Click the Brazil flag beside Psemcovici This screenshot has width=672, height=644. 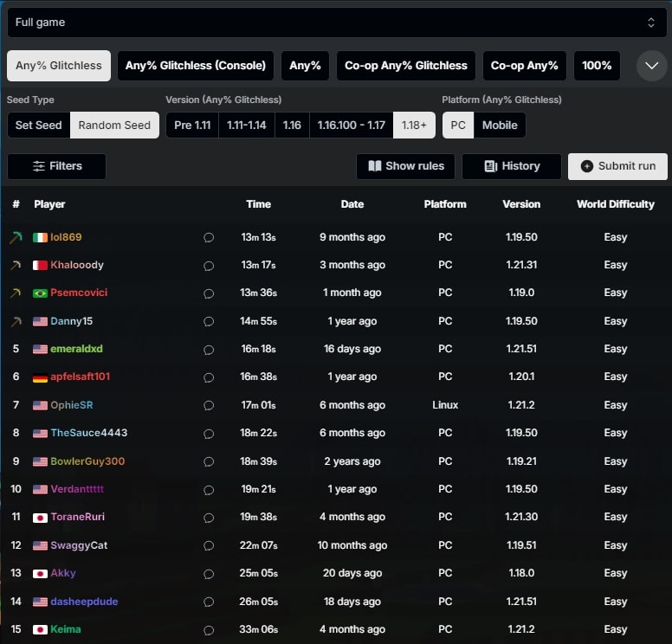tap(40, 293)
